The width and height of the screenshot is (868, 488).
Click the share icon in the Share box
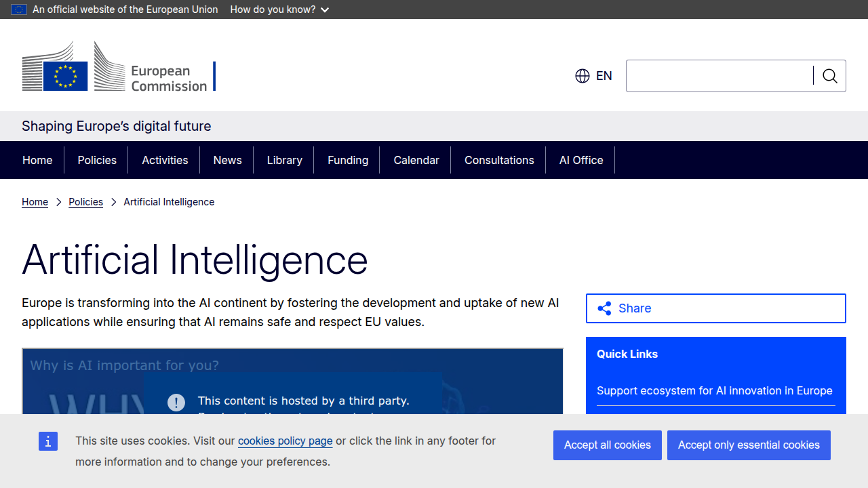tap(604, 308)
